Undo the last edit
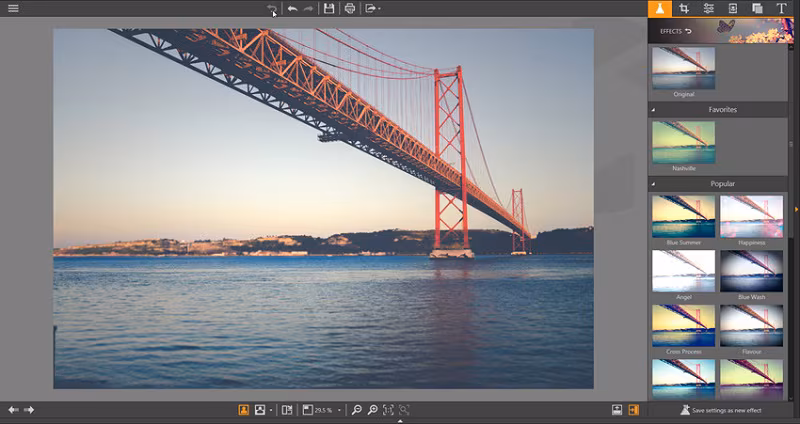 [292, 8]
